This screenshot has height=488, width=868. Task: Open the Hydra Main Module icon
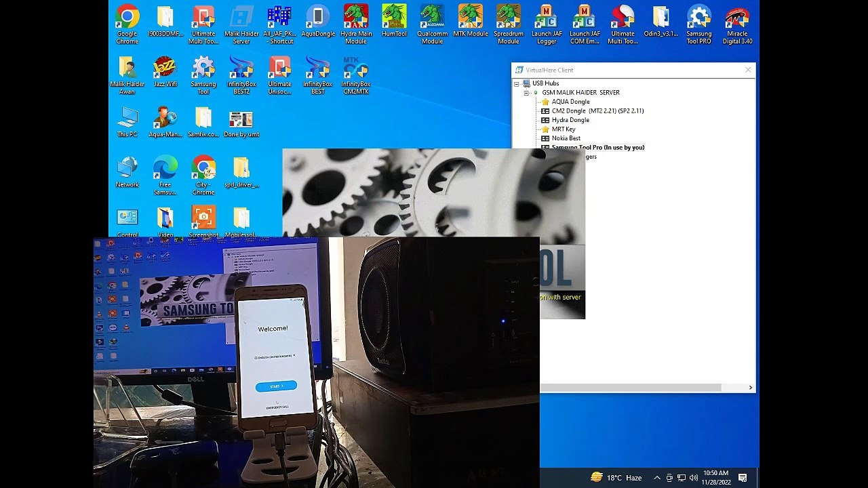coord(356,24)
